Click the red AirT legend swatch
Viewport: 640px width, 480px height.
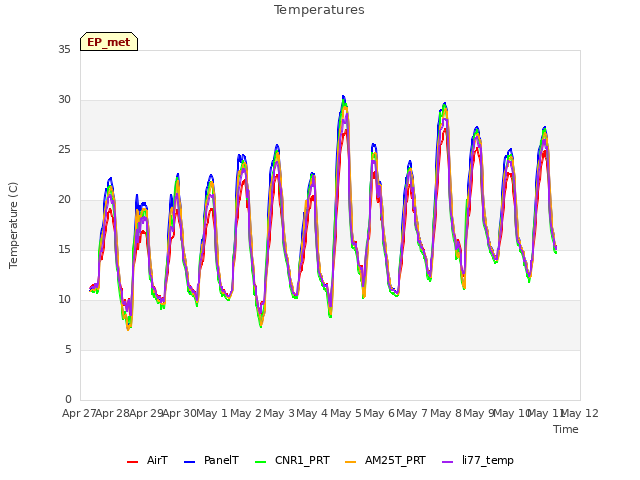tap(132, 462)
